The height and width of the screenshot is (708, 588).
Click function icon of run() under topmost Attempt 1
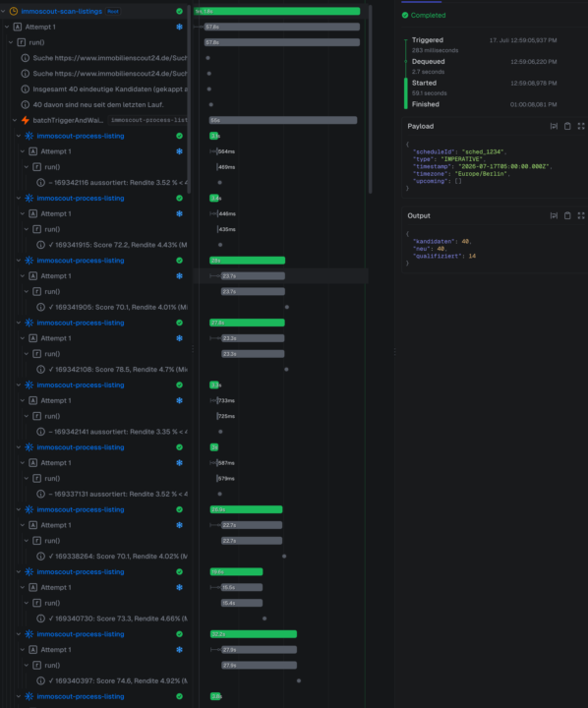pos(22,42)
